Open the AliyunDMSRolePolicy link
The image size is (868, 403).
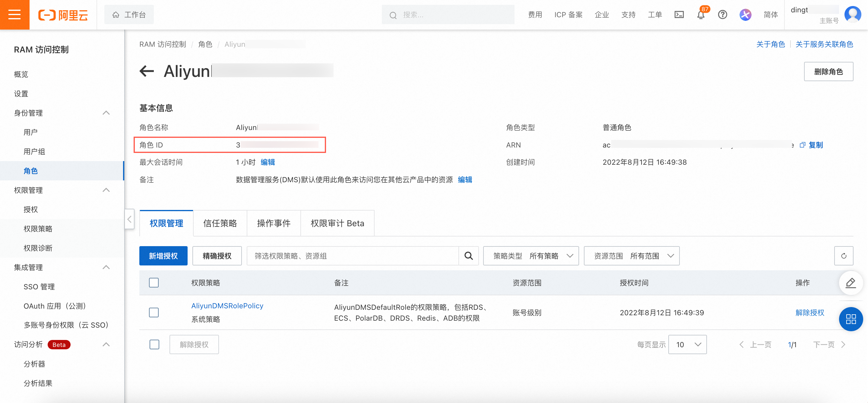coord(227,306)
